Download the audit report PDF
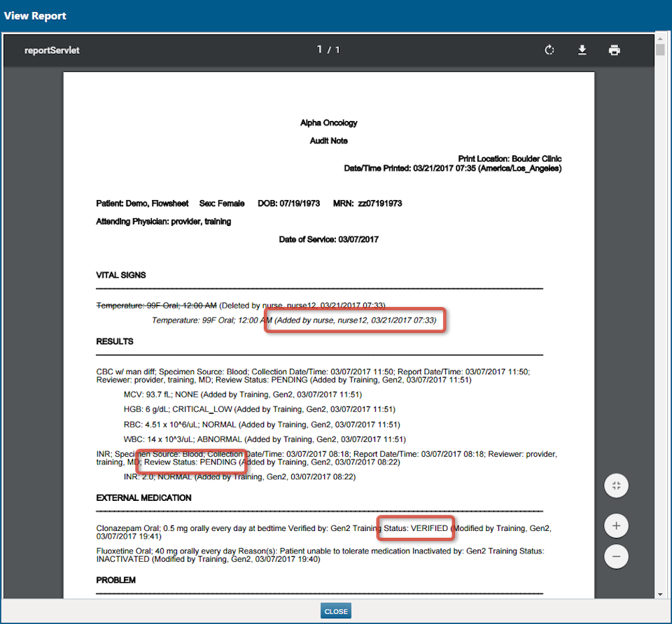Image resolution: width=672 pixels, height=624 pixels. point(582,50)
